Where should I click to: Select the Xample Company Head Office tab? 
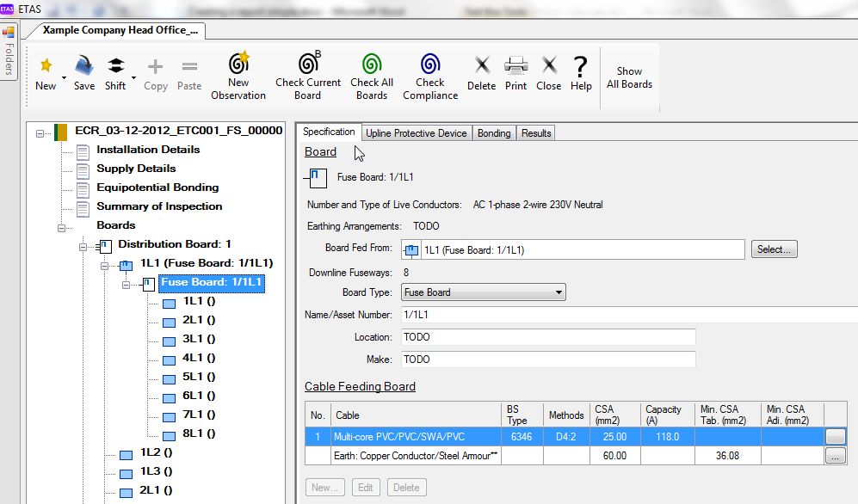(120, 30)
